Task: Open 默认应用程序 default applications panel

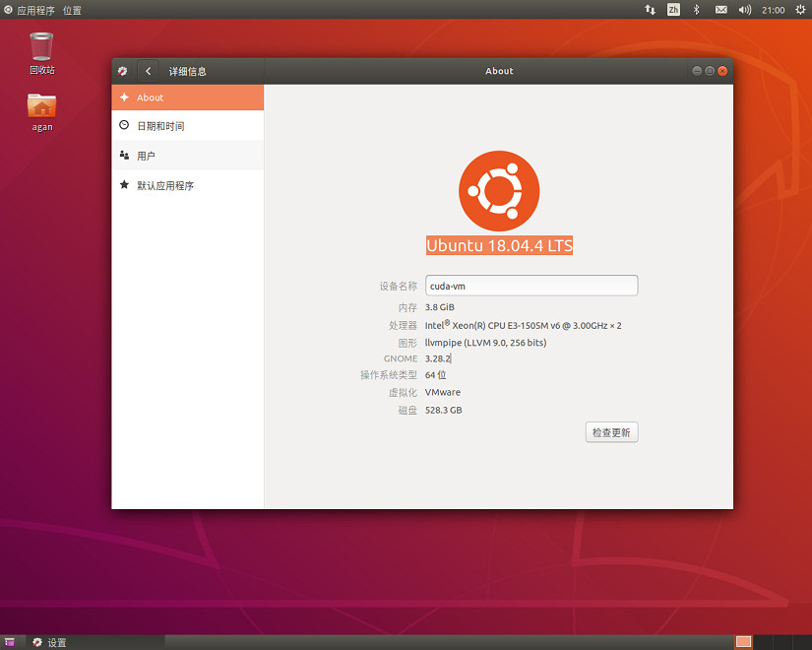Action: point(187,185)
